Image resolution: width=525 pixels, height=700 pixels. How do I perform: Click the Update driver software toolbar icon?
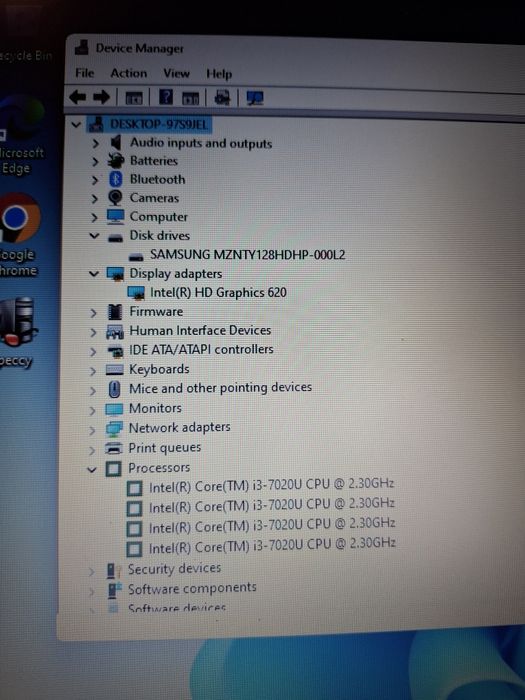click(x=222, y=97)
